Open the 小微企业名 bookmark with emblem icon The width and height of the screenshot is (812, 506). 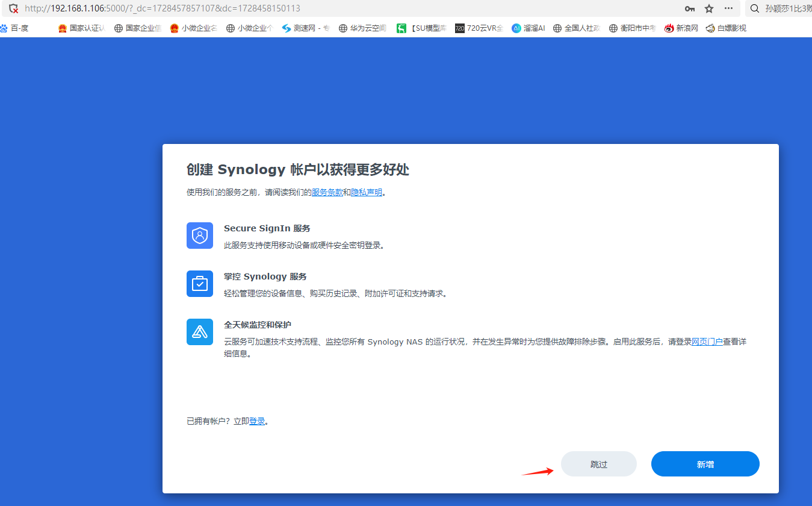(x=194, y=28)
